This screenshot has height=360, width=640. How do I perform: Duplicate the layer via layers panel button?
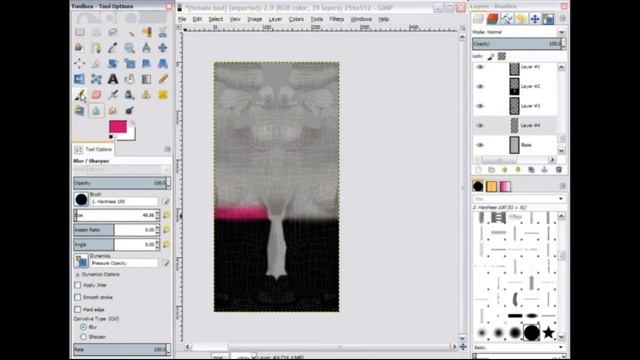(531, 169)
